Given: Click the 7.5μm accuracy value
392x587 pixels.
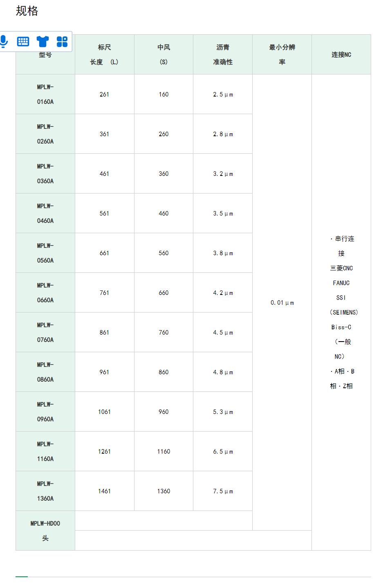Looking at the screenshot, I should [223, 491].
